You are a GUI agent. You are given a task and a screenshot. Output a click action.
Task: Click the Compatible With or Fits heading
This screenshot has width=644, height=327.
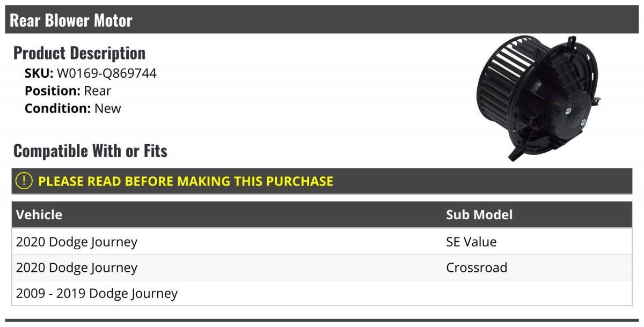point(90,151)
